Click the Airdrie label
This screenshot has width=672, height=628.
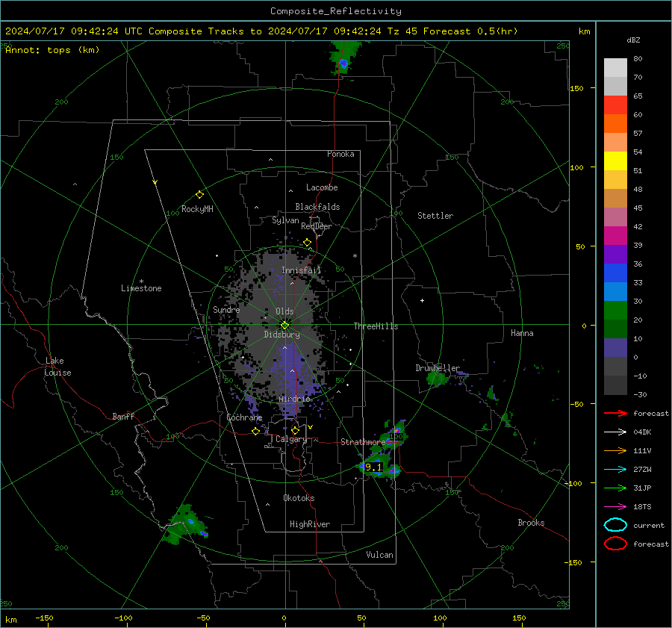[x=294, y=399]
